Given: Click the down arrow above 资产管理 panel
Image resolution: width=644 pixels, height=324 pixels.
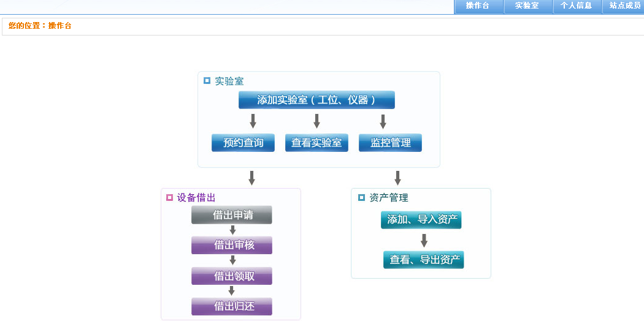Looking at the screenshot, I should click(397, 178).
